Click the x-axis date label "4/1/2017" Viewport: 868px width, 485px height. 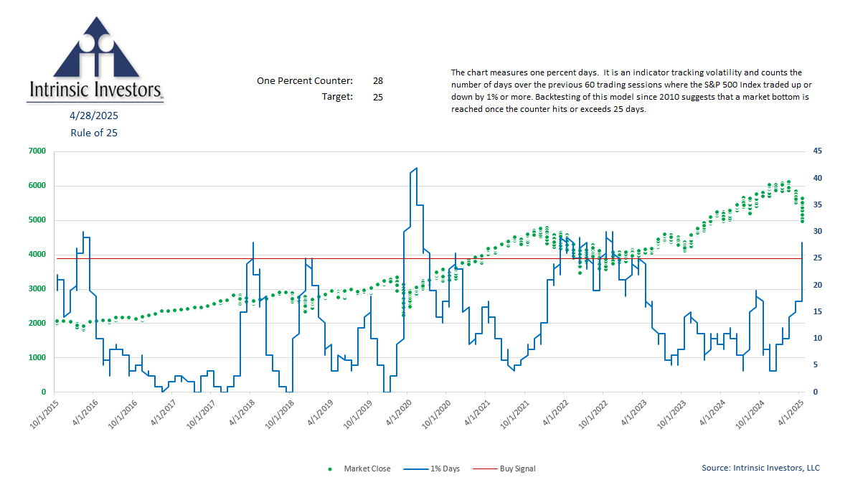click(x=164, y=413)
